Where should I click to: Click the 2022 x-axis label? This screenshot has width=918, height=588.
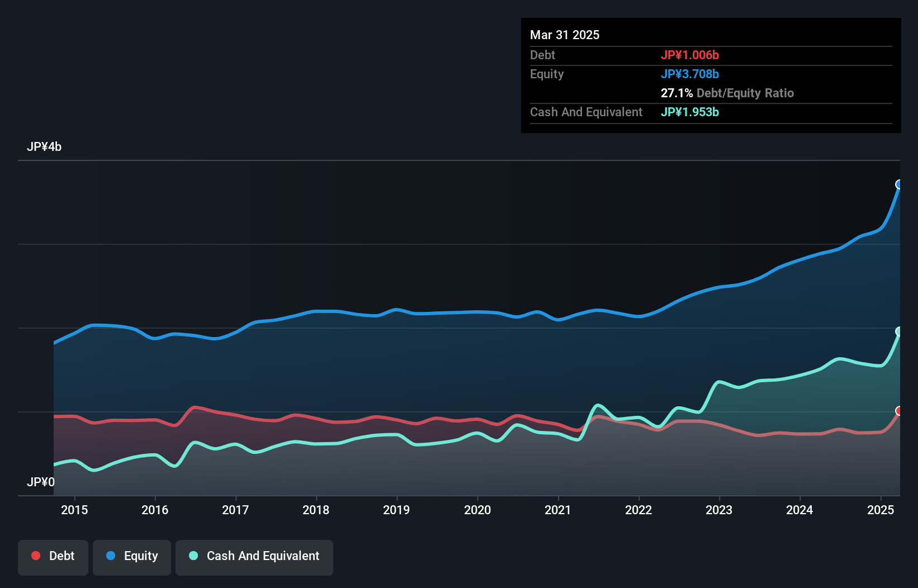click(638, 510)
